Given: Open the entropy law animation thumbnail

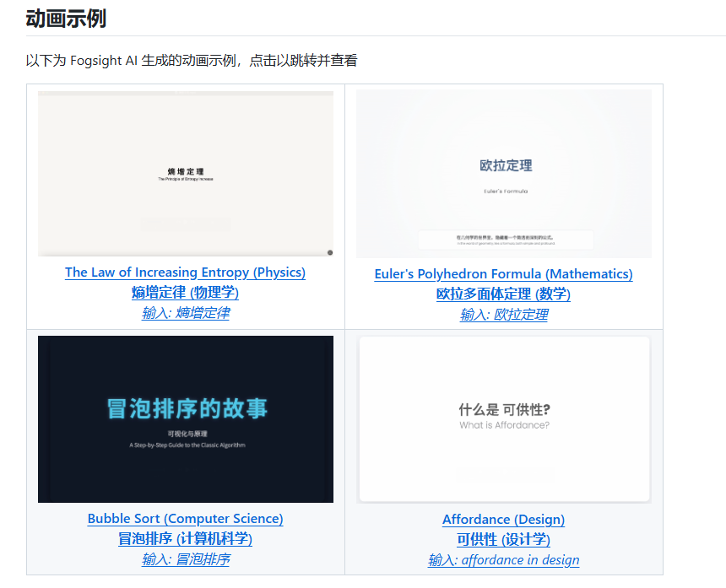Looking at the screenshot, I should point(185,173).
